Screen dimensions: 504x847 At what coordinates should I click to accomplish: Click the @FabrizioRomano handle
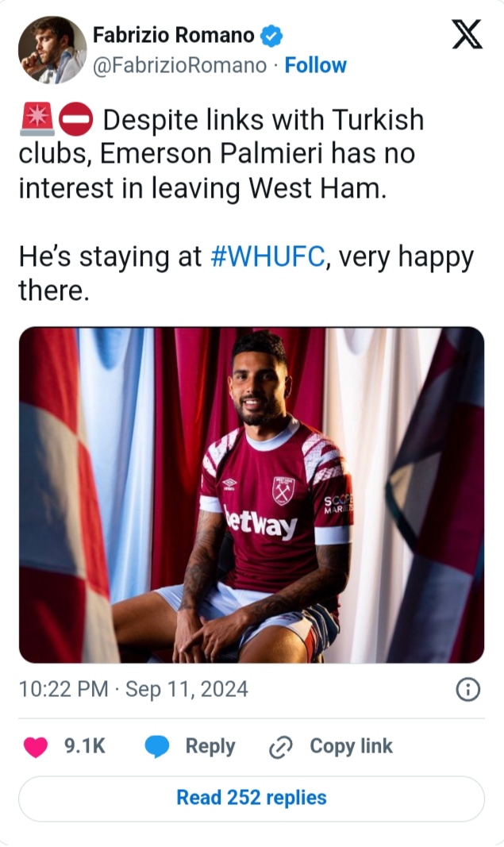(x=179, y=65)
